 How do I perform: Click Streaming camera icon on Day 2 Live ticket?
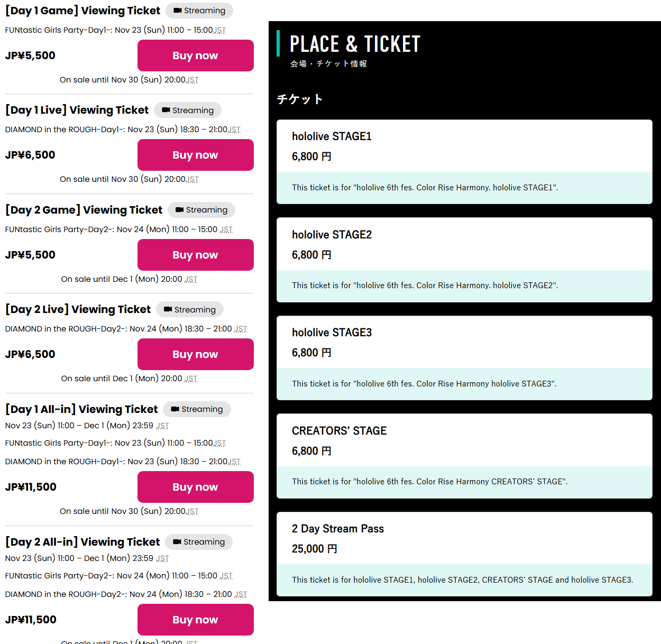tap(168, 309)
